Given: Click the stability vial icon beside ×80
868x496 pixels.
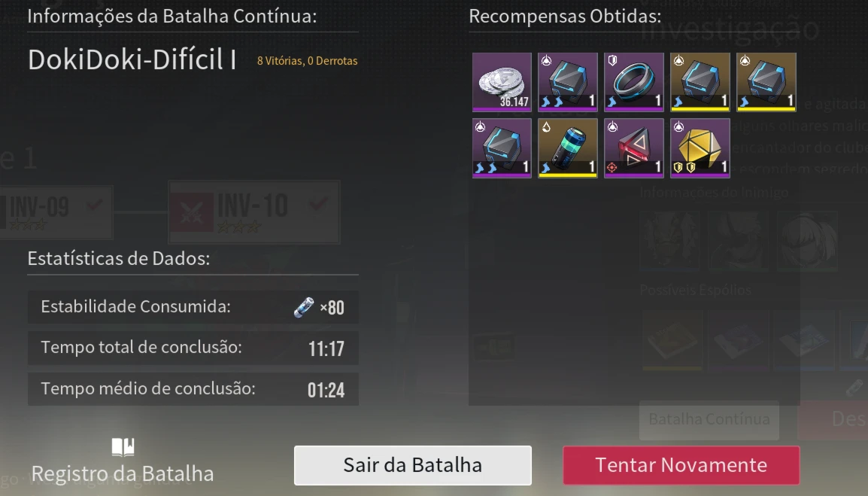Looking at the screenshot, I should point(303,307).
